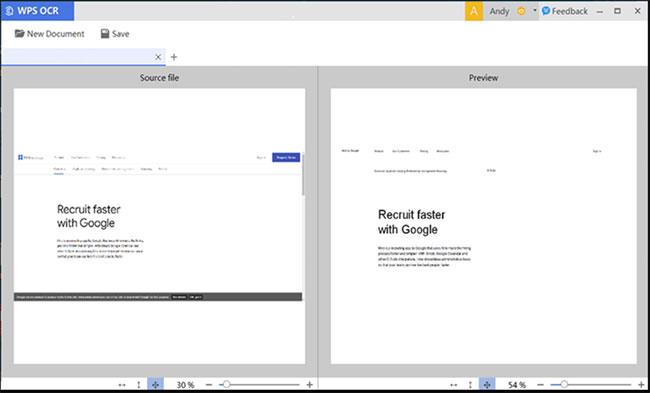This screenshot has width=650, height=393.
Task: Zoom in the source file view
Action: (309, 385)
